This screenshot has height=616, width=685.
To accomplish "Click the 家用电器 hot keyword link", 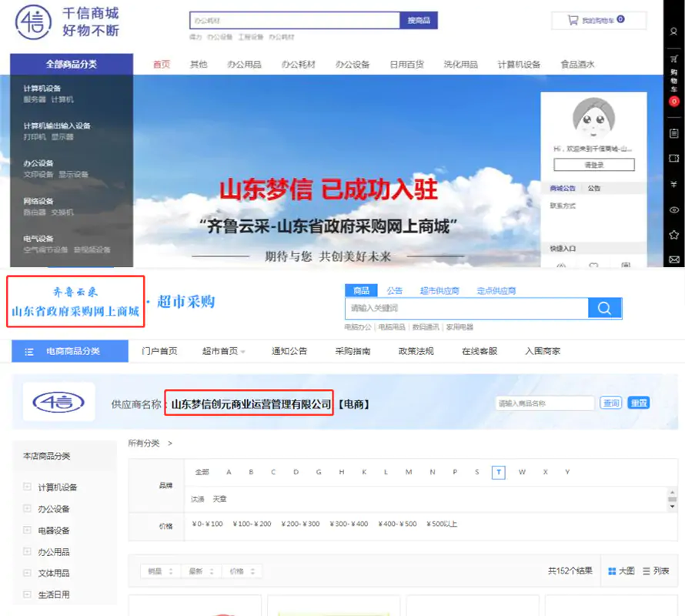I will pos(459,327).
